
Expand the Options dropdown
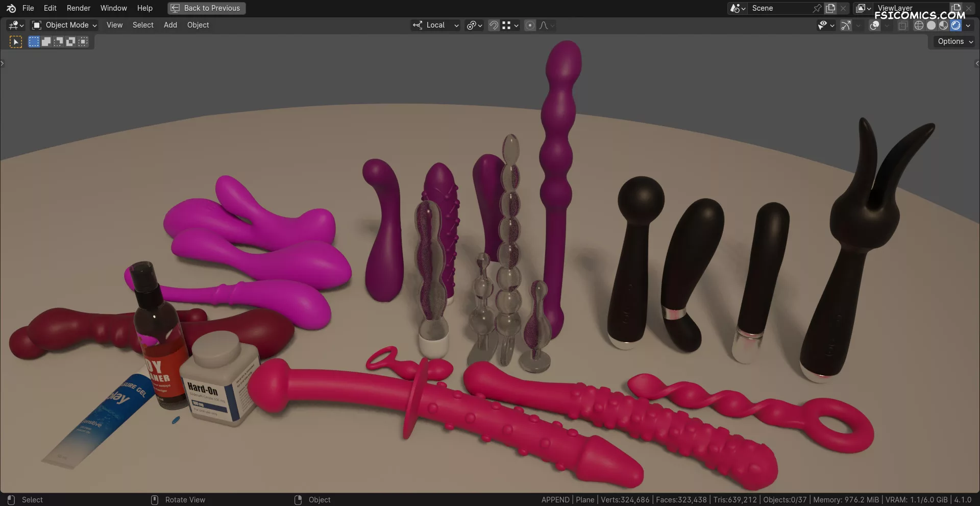click(955, 41)
